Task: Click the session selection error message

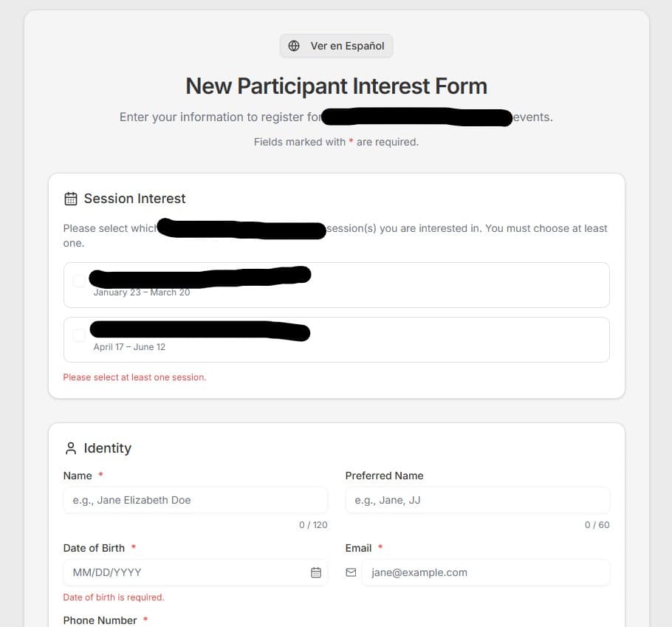Action: (x=134, y=377)
